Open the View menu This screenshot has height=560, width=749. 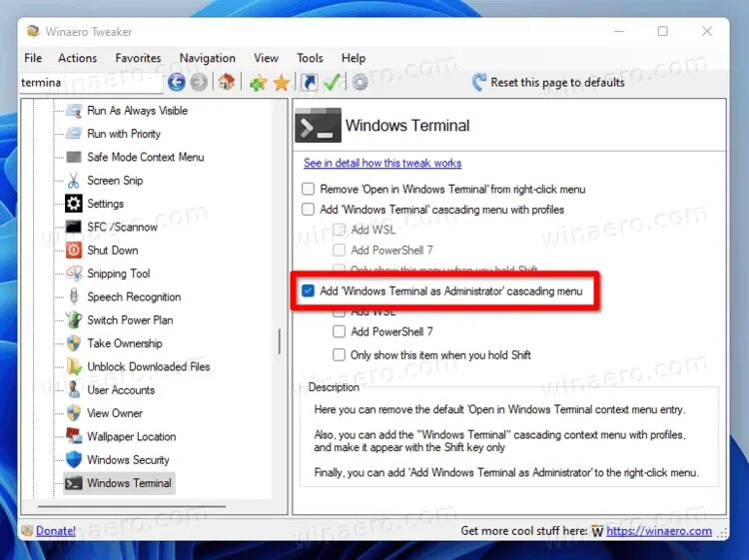pyautogui.click(x=266, y=58)
